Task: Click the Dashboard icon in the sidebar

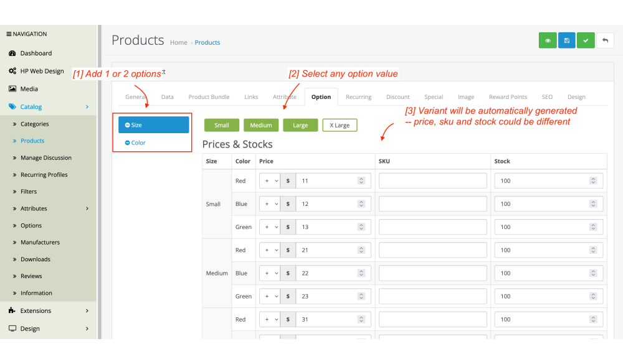Action: click(x=12, y=54)
